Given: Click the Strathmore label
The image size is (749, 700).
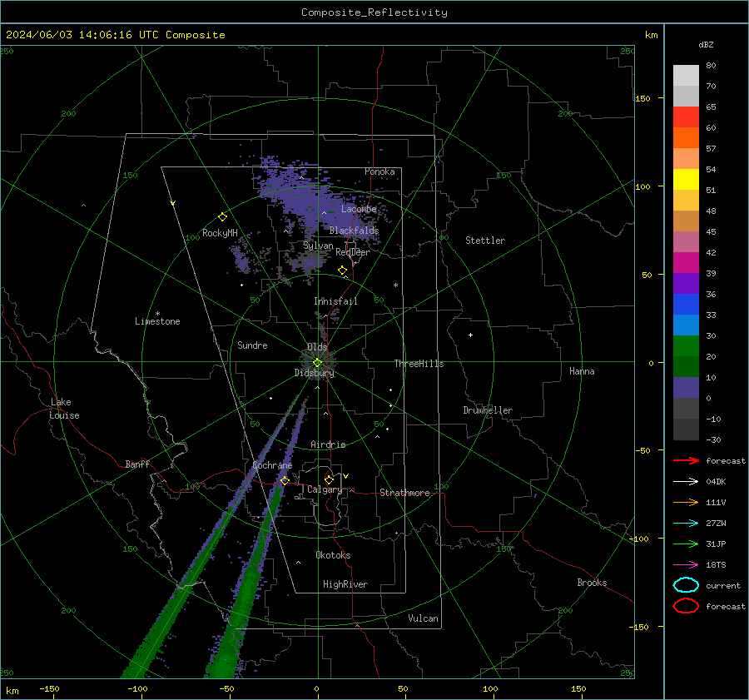Looking at the screenshot, I should point(404,493).
